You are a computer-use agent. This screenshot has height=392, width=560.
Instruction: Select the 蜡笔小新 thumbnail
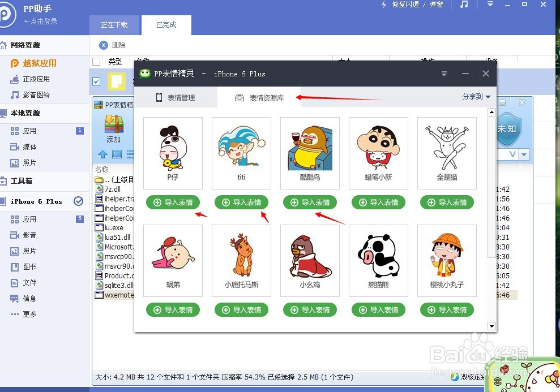click(379, 153)
